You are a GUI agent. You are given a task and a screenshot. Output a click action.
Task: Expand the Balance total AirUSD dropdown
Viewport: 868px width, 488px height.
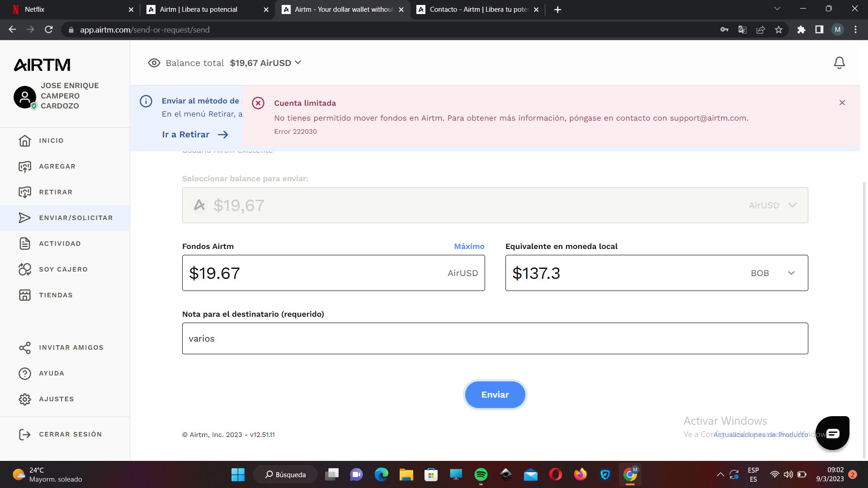[298, 63]
